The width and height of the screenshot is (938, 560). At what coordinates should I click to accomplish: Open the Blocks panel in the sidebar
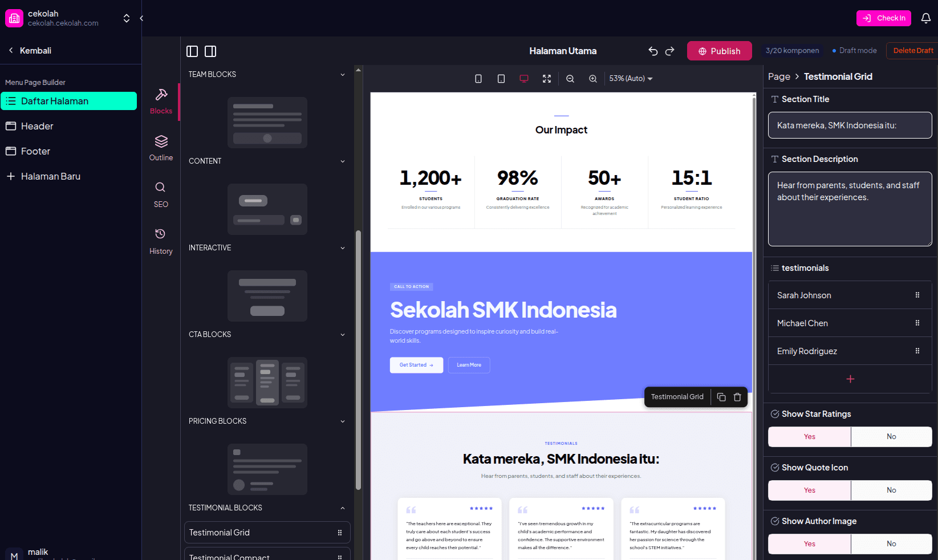click(x=161, y=102)
